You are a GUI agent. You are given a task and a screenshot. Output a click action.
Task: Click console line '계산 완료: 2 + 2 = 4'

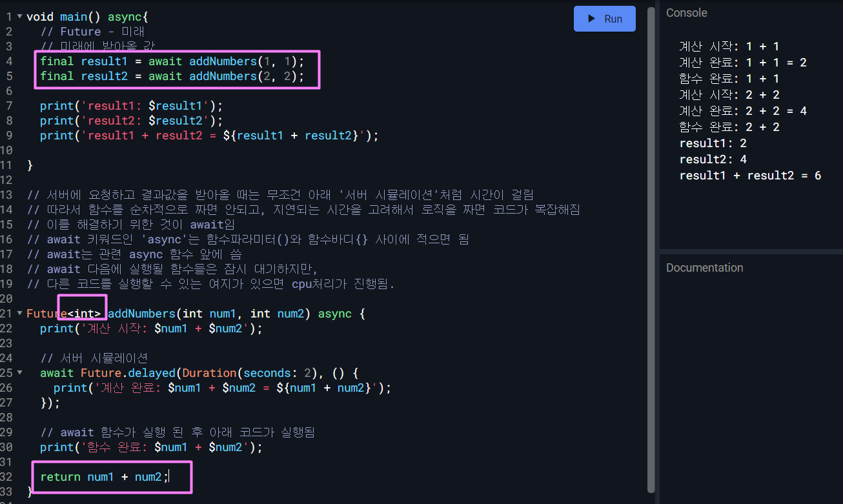[x=743, y=111]
